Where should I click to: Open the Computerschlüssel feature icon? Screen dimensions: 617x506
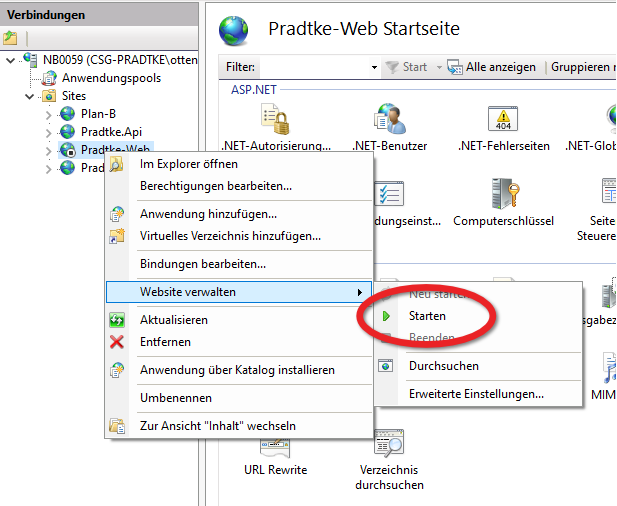point(503,195)
